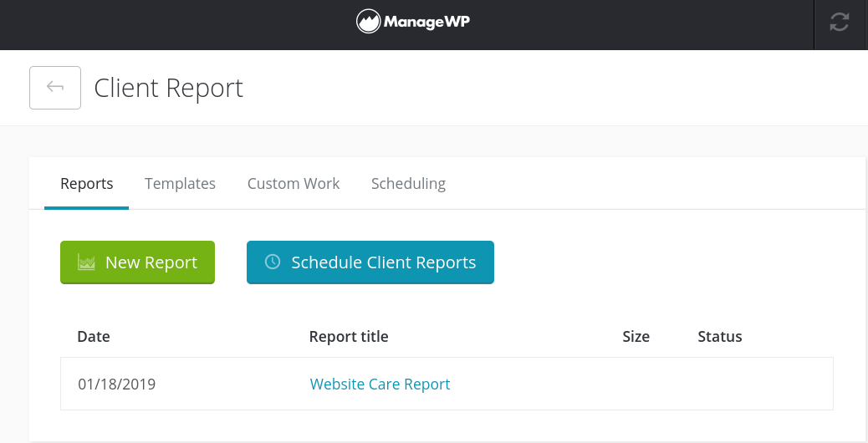Image resolution: width=868 pixels, height=443 pixels.
Task: Click the Date column header
Action: point(94,337)
